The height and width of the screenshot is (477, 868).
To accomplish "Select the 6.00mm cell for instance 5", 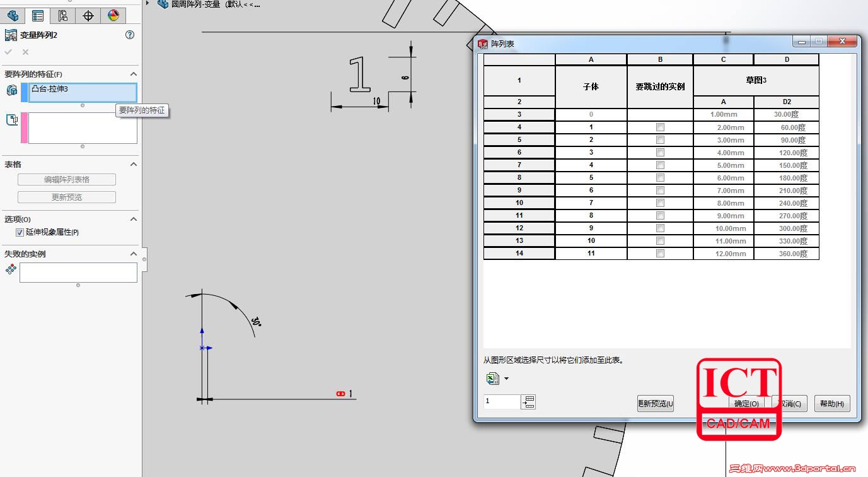I will click(724, 178).
